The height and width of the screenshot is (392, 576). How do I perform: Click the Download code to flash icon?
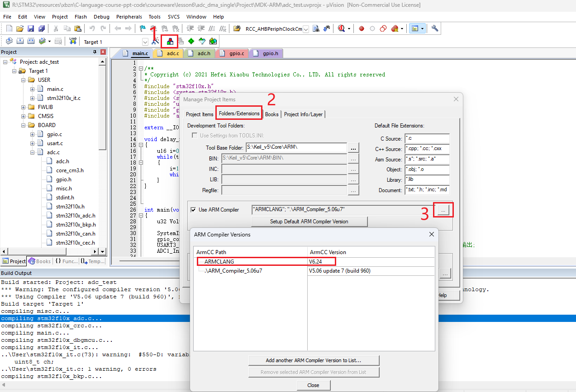coord(72,41)
